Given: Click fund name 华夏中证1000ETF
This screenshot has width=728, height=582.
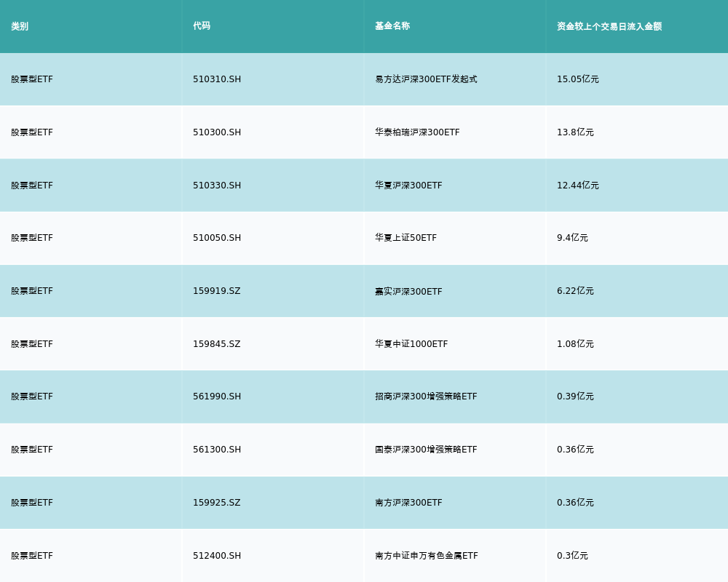Looking at the screenshot, I should [x=411, y=344].
